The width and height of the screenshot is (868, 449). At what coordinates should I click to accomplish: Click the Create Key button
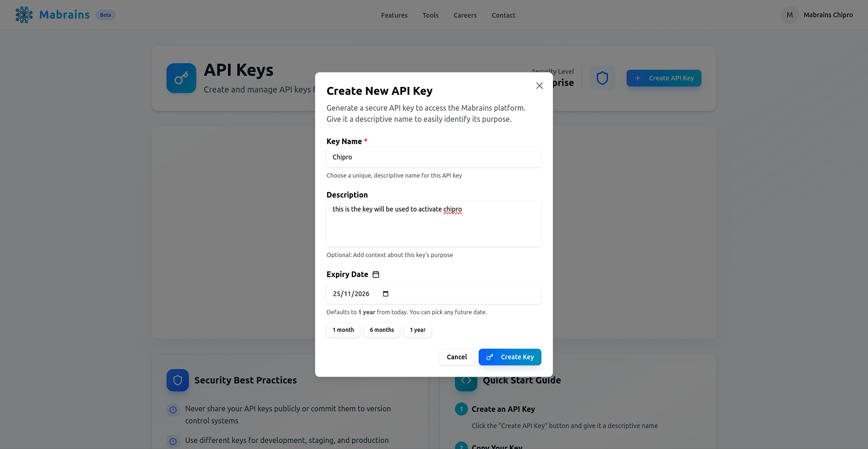pyautogui.click(x=510, y=357)
